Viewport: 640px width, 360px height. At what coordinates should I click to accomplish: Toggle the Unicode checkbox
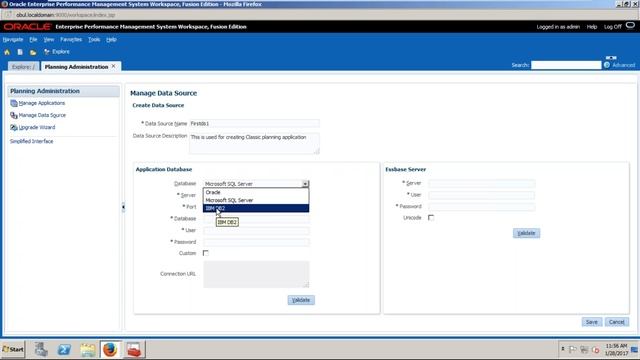[x=431, y=218]
